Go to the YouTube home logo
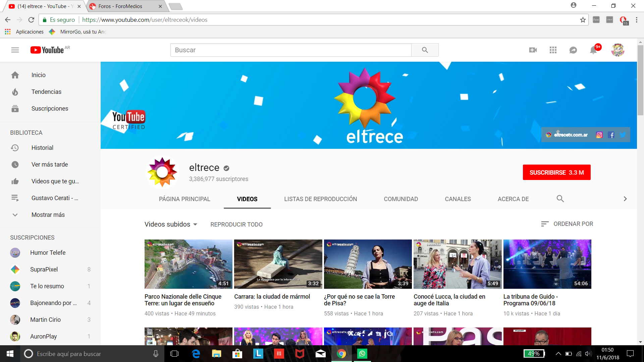Screen dimensions: 644x362 click(47, 50)
